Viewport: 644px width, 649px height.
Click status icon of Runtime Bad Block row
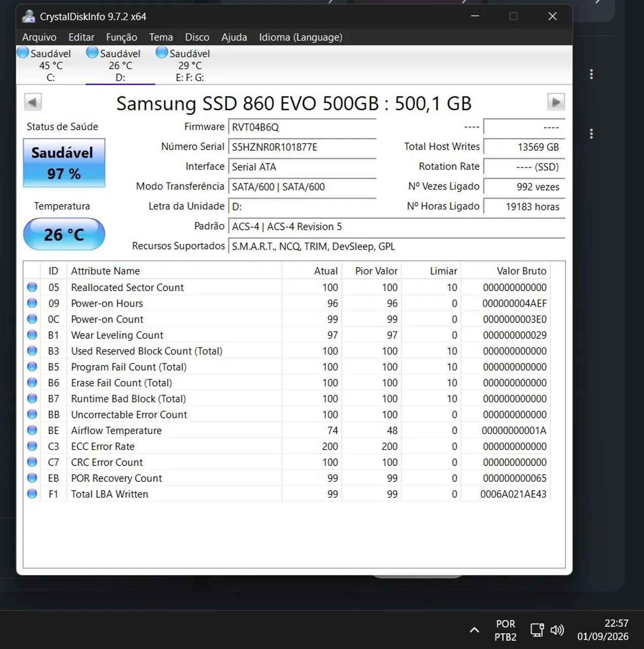point(32,398)
